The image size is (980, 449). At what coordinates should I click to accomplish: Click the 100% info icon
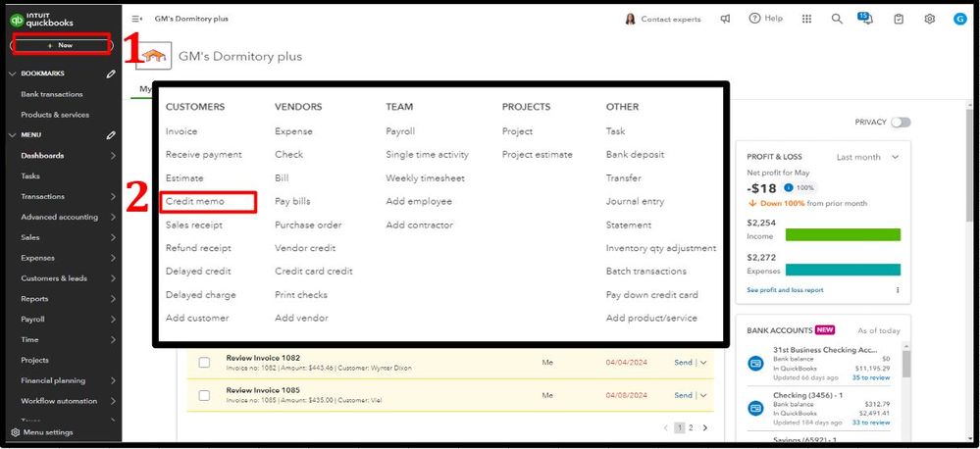coord(788,187)
